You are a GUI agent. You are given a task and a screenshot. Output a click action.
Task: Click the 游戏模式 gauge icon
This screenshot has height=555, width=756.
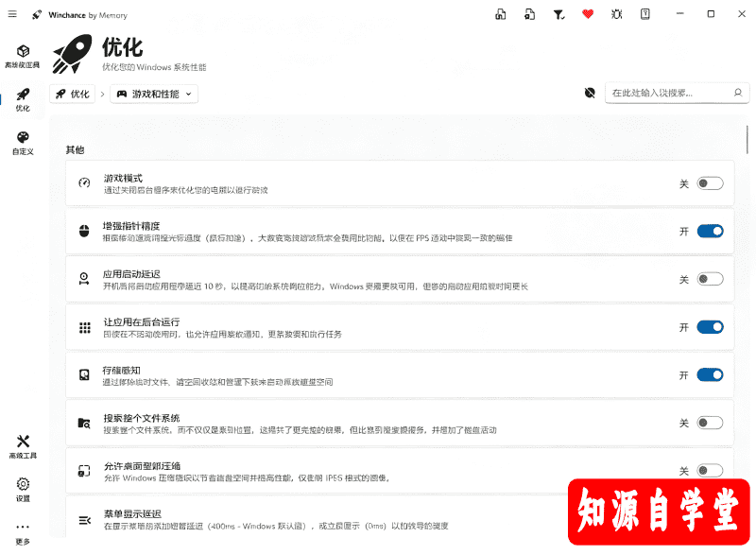pos(84,182)
